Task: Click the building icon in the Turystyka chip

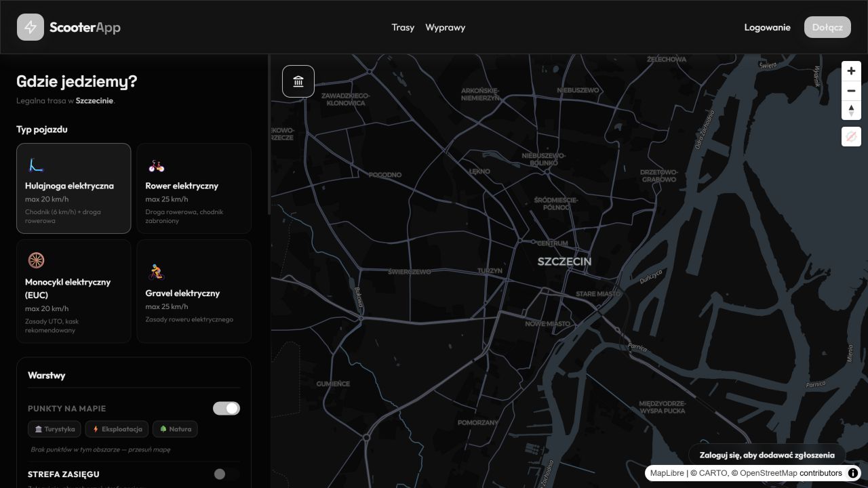Action: click(39, 429)
